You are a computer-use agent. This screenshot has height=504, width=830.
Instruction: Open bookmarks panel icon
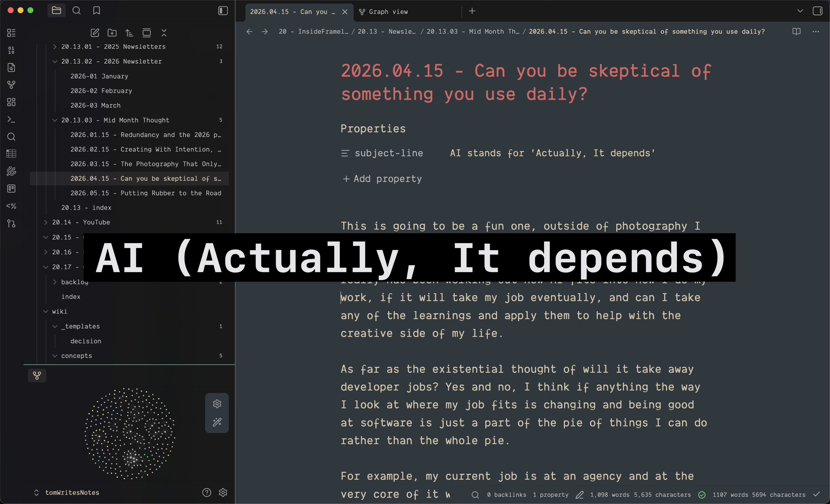point(96,11)
